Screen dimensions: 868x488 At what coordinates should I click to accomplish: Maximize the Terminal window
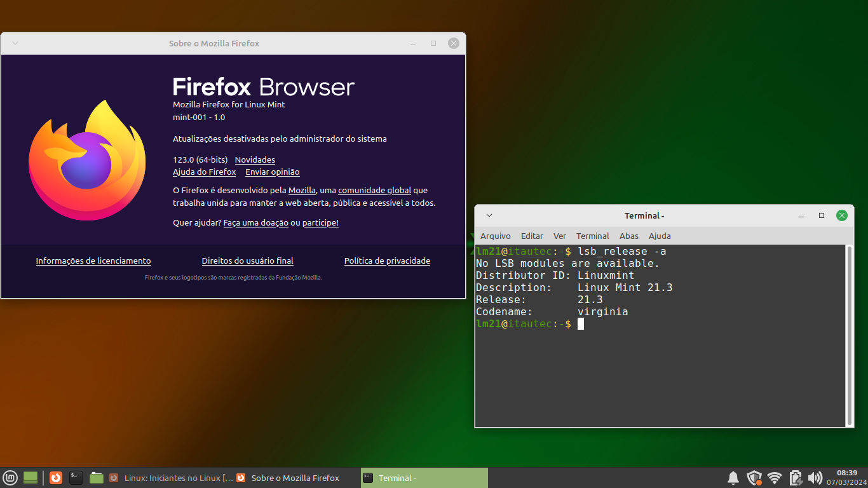point(822,215)
